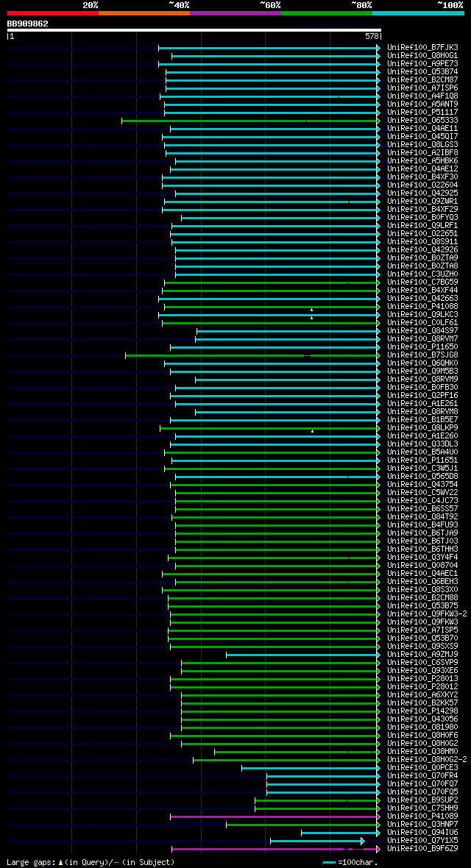Click the UniRef100_Q2PF16 label
Image resolution: width=471 pixels, height=868 pixels.
point(422,395)
